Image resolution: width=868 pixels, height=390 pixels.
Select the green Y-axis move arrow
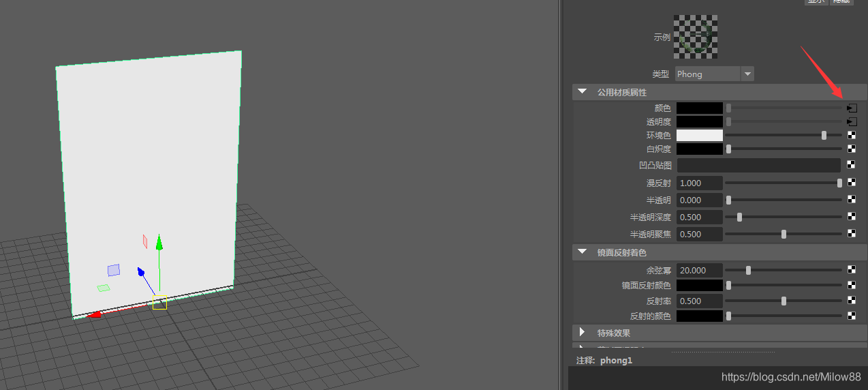click(159, 243)
